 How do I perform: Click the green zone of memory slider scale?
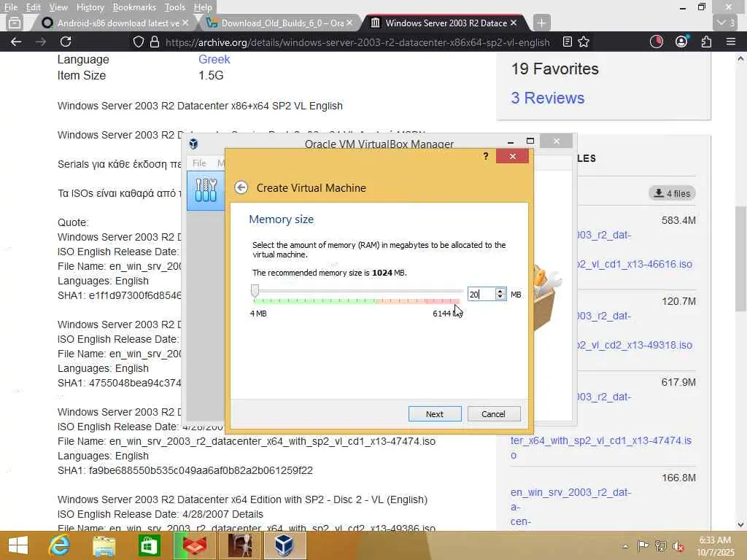(x=314, y=301)
